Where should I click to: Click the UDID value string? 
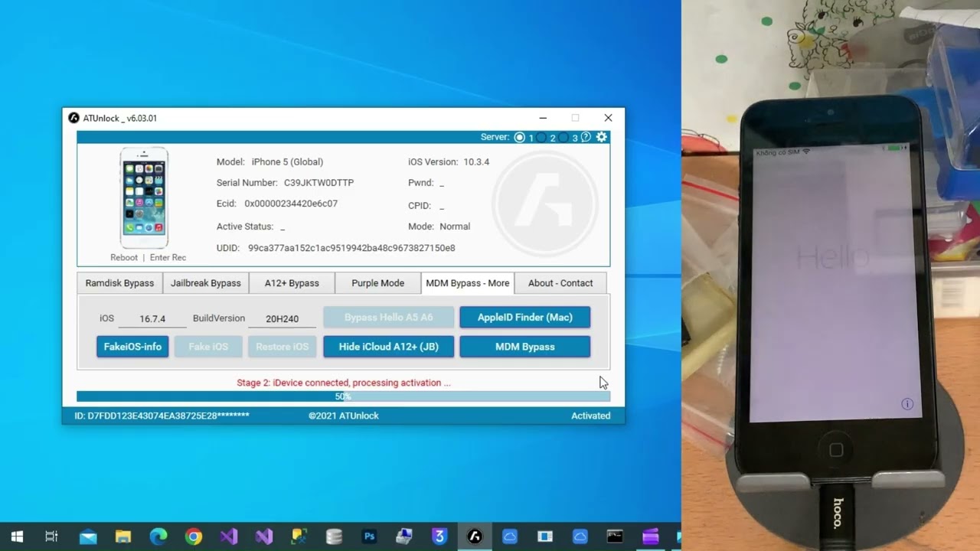351,248
